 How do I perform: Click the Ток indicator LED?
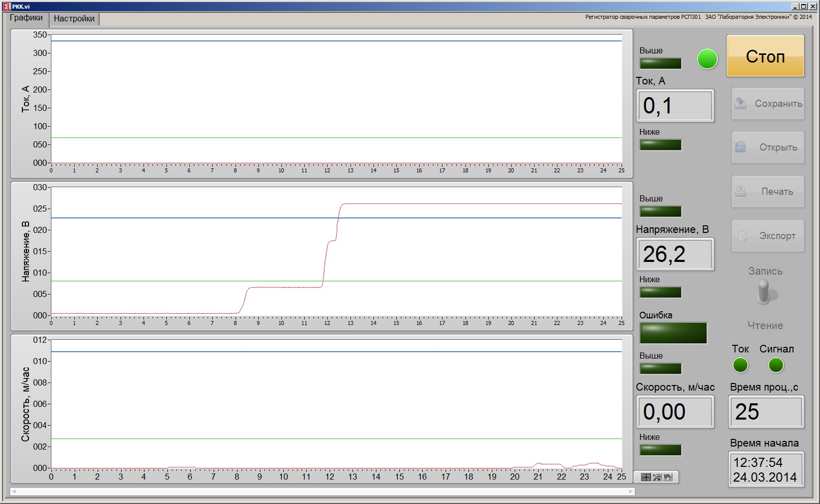(740, 365)
